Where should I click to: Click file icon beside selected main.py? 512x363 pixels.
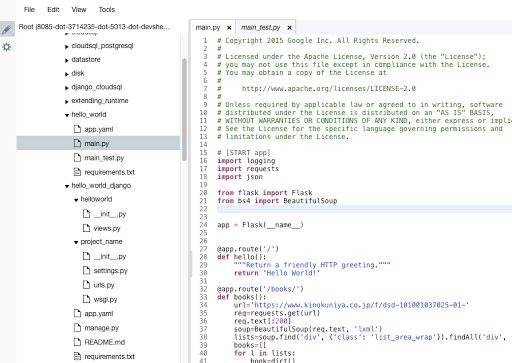pyautogui.click(x=77, y=143)
